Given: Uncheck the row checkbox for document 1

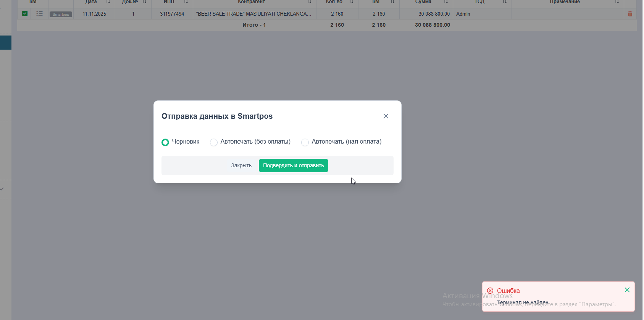Looking at the screenshot, I should tap(25, 13).
